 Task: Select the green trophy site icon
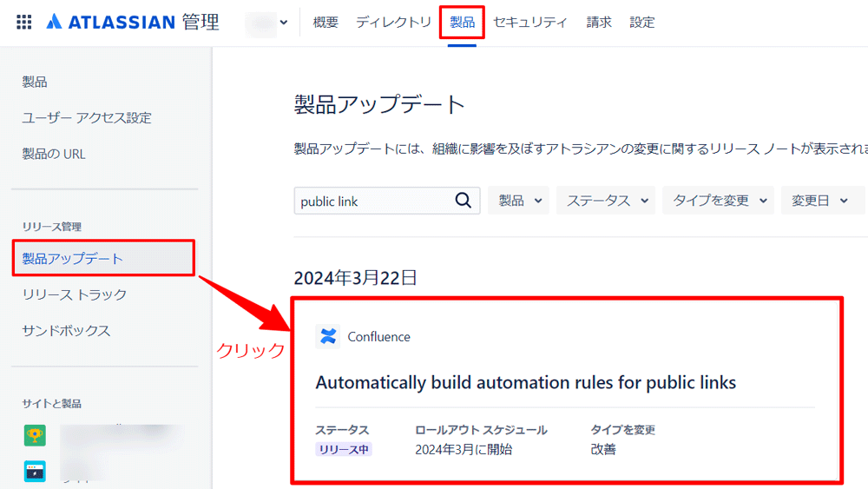(35, 435)
